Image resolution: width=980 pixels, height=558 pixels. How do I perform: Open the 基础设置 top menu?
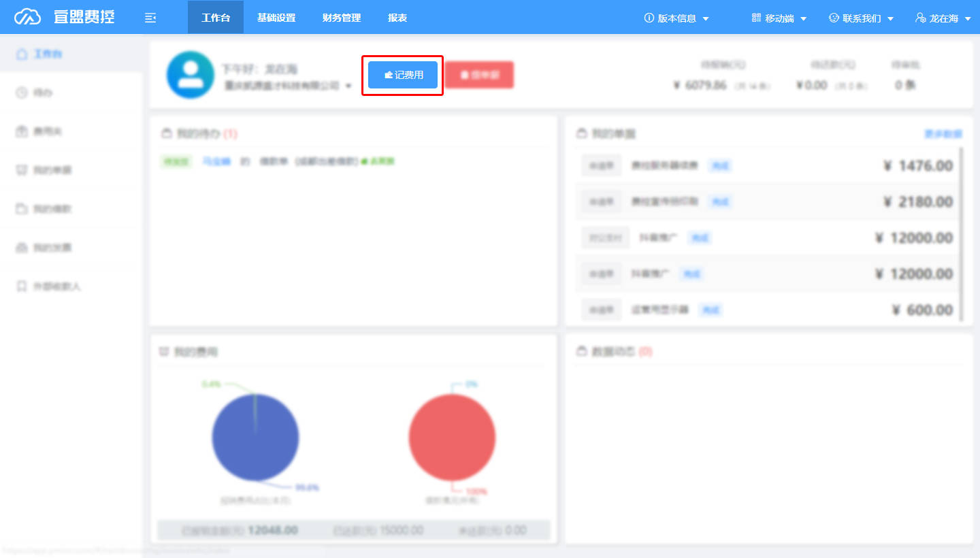coord(276,18)
